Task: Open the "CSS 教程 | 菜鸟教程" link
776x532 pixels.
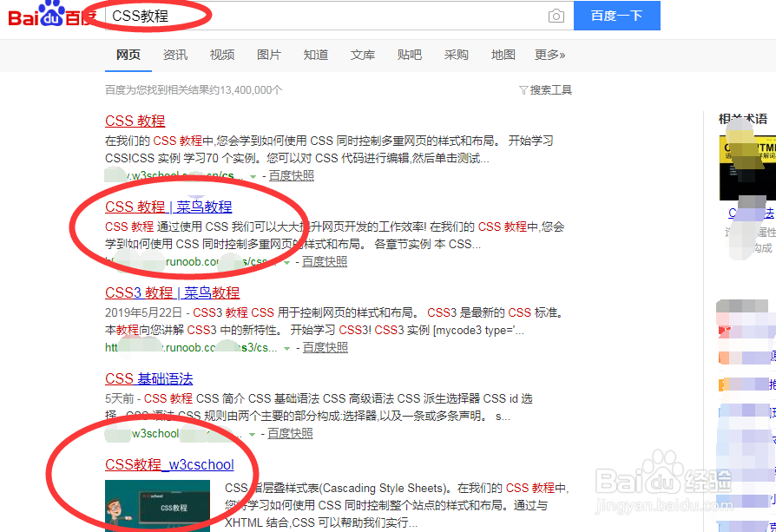Action: tap(169, 207)
